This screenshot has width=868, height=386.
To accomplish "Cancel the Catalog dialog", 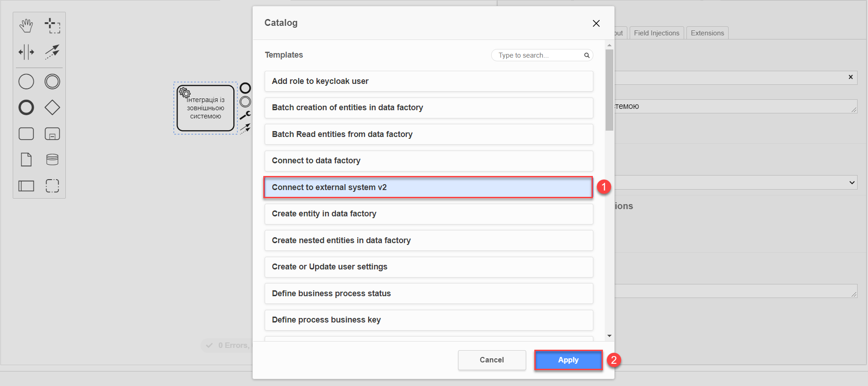I will [492, 360].
